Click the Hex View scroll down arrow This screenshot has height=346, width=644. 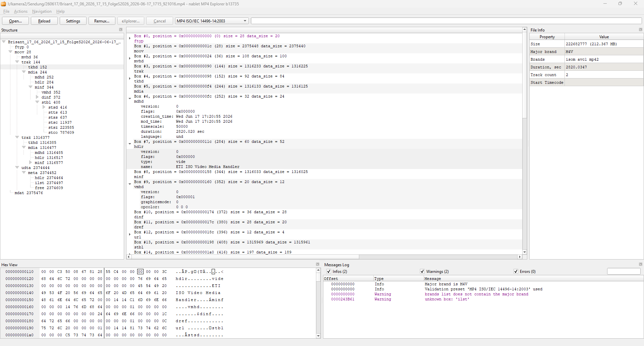(318, 336)
